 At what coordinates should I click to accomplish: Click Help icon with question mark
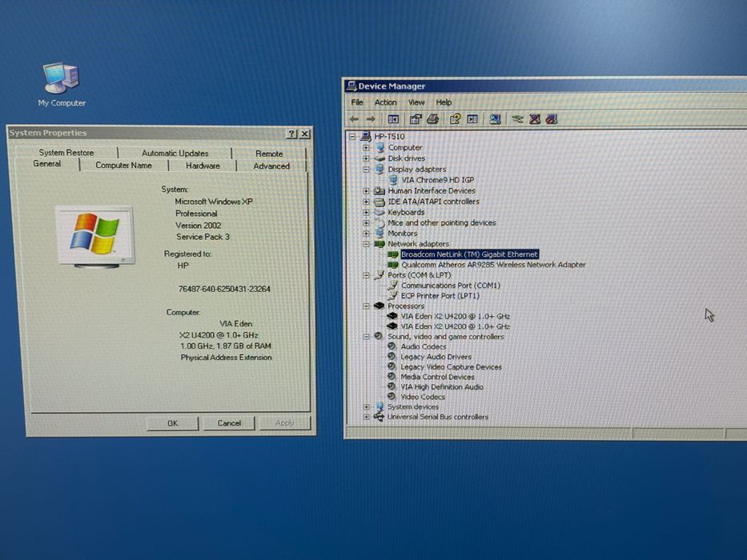[455, 119]
